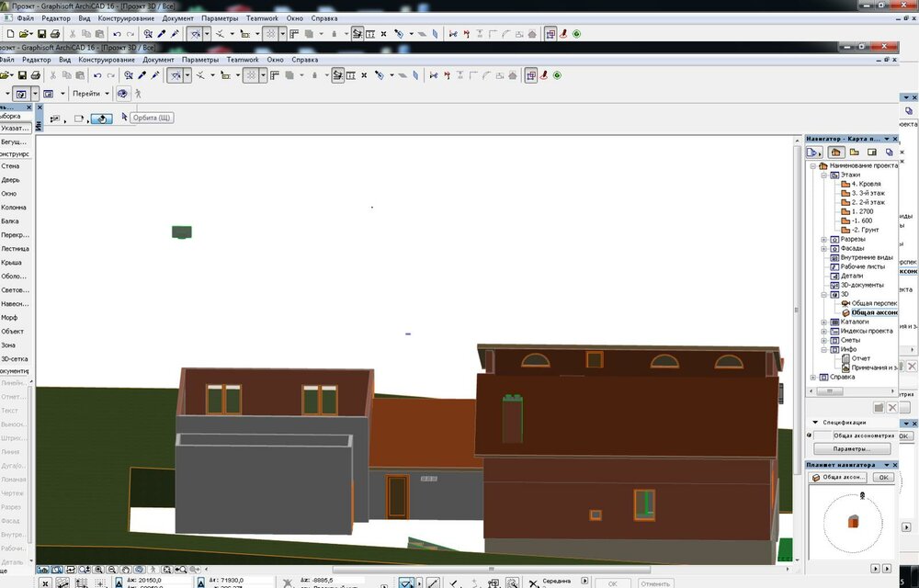Click the walking-figure Explore icon beside Orbit
The height and width of the screenshot is (588, 919).
click(x=139, y=94)
